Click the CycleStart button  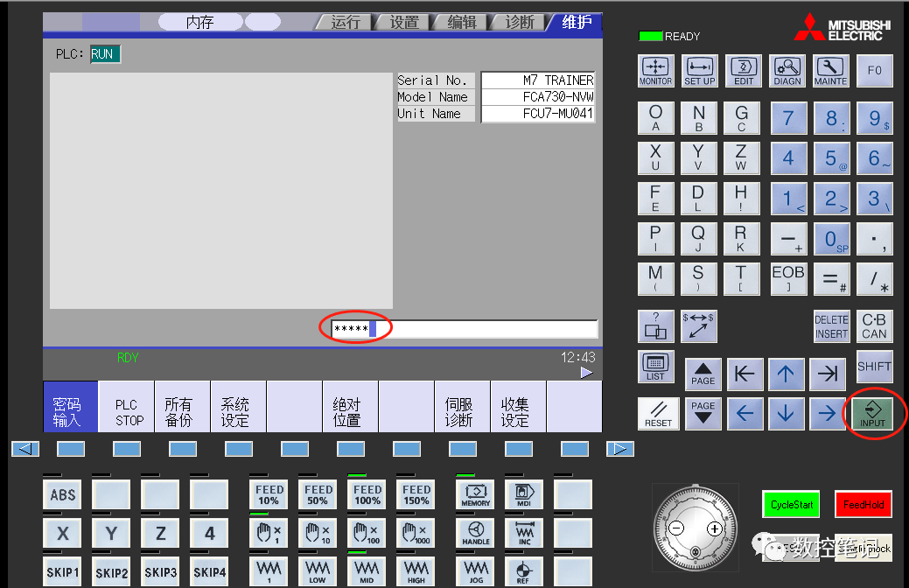click(791, 505)
